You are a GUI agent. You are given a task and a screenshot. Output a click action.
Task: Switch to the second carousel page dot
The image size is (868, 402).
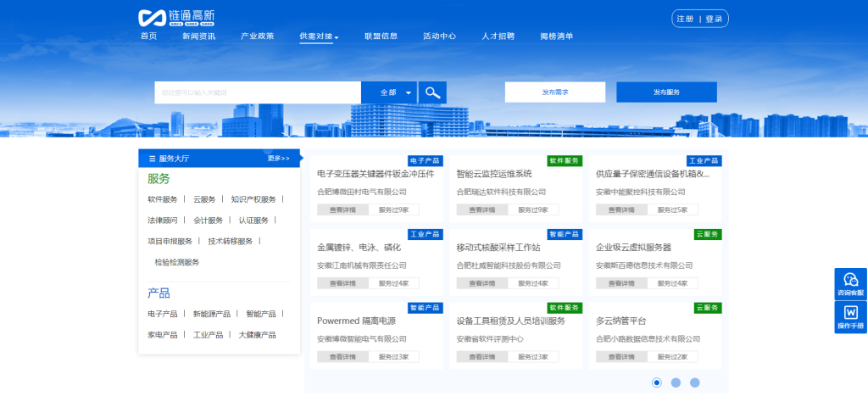pyautogui.click(x=676, y=382)
